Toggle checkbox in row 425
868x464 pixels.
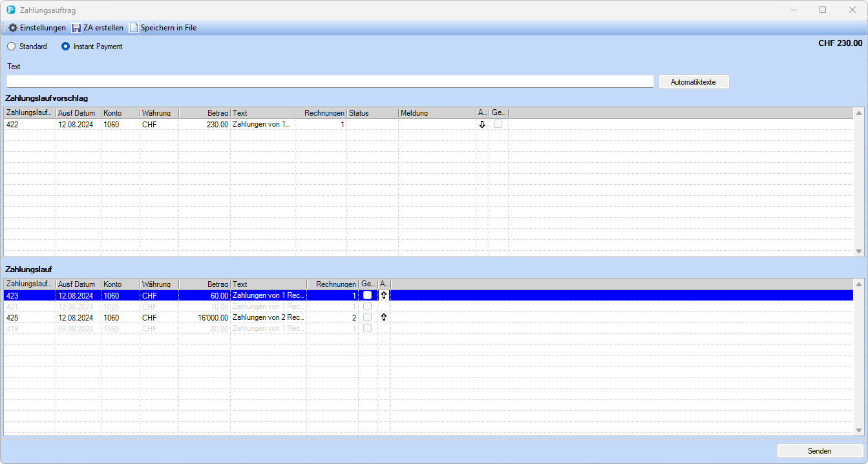tap(367, 317)
